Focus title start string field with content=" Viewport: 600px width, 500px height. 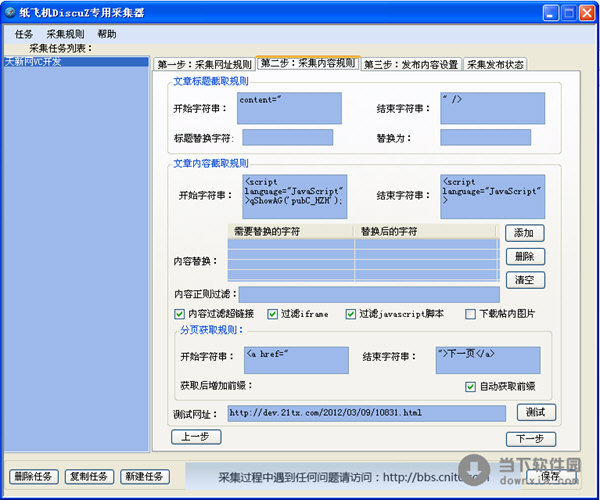[x=289, y=108]
